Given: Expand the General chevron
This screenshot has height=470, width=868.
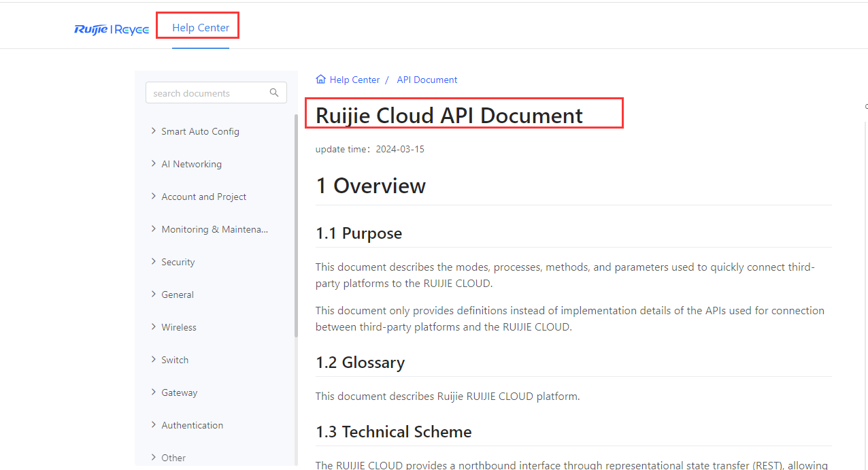Looking at the screenshot, I should coord(154,295).
